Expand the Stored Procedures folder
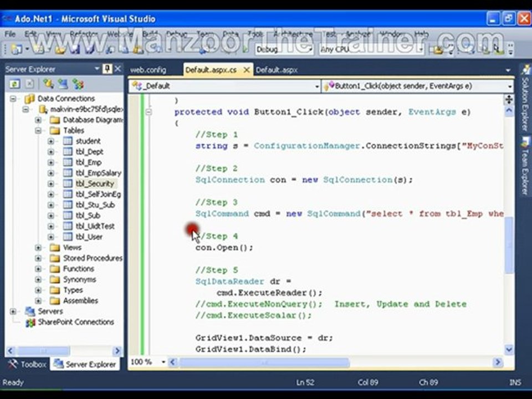The image size is (532, 399). point(38,258)
